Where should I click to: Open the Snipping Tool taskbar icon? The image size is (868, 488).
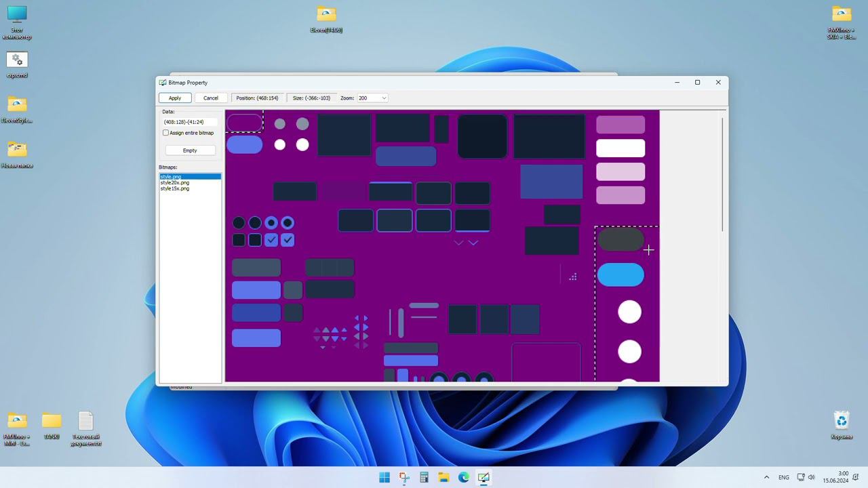point(404,477)
